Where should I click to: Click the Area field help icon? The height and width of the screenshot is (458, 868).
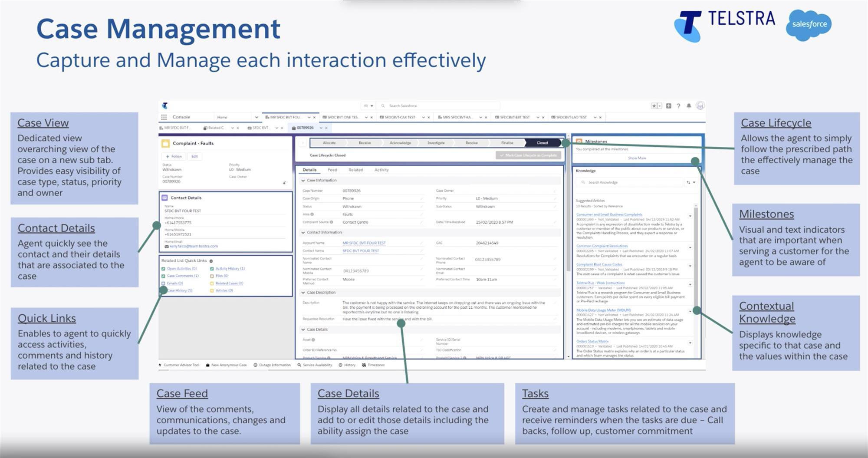point(312,214)
